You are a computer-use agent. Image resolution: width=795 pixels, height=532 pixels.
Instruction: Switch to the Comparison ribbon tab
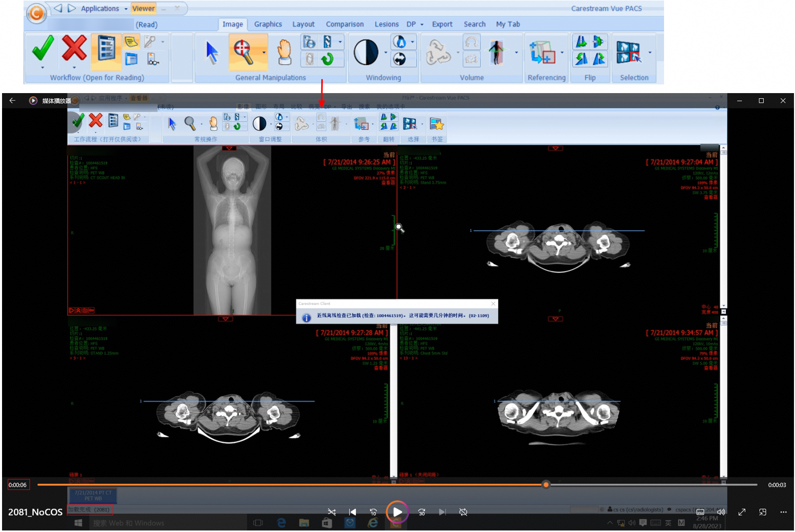pyautogui.click(x=345, y=24)
